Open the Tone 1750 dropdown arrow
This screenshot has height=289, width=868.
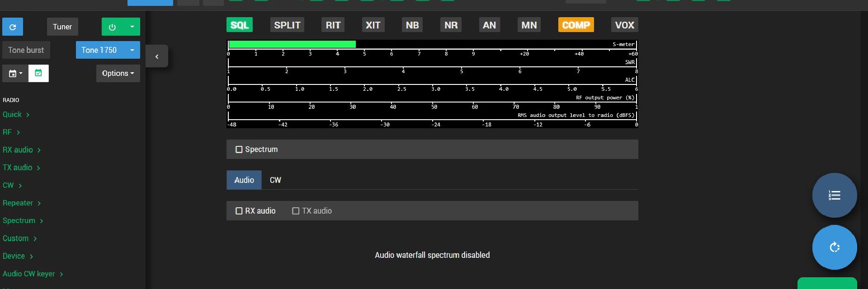coord(132,50)
